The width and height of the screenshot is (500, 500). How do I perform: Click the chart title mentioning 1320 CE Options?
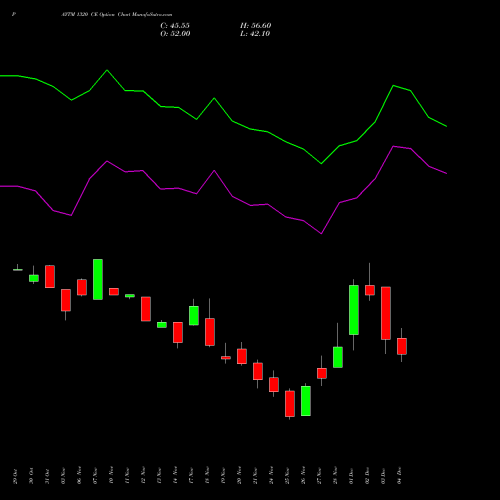[117, 15]
